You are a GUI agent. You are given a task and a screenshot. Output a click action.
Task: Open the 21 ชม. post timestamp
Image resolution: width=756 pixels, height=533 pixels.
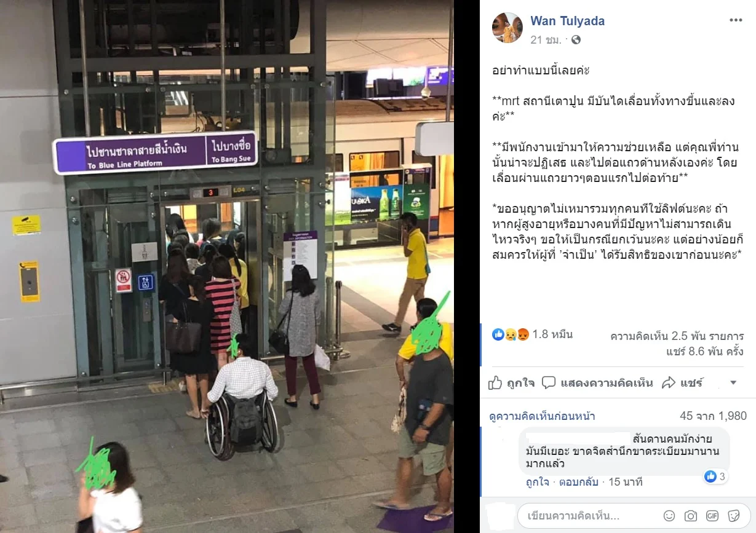tap(546, 40)
